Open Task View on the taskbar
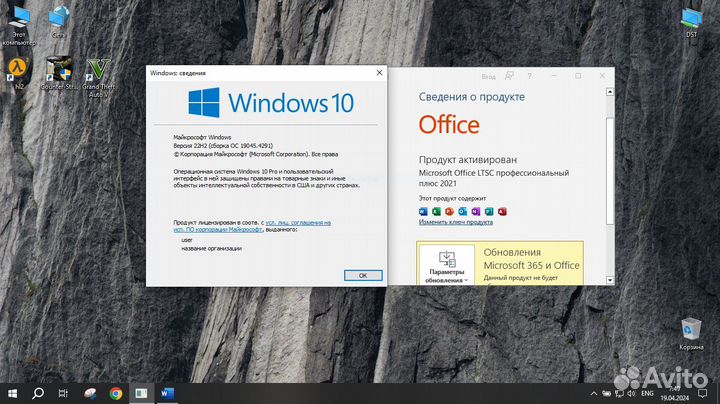 pos(63,393)
